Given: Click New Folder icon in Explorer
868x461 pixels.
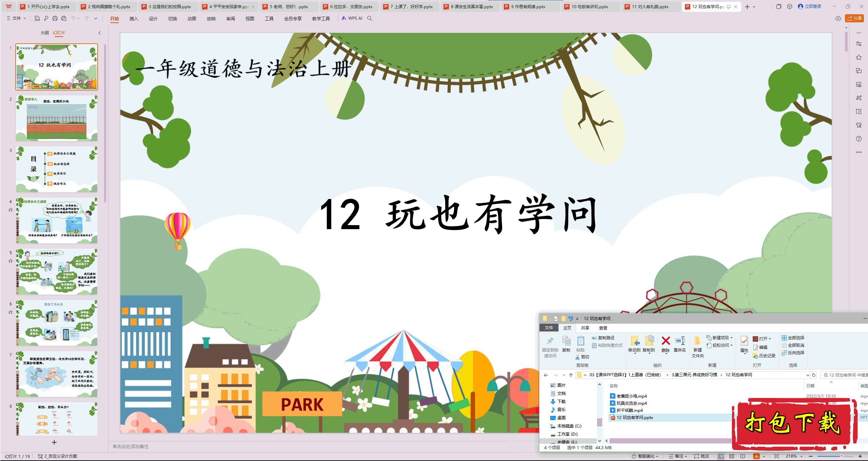Looking at the screenshot, I should coord(697,347).
